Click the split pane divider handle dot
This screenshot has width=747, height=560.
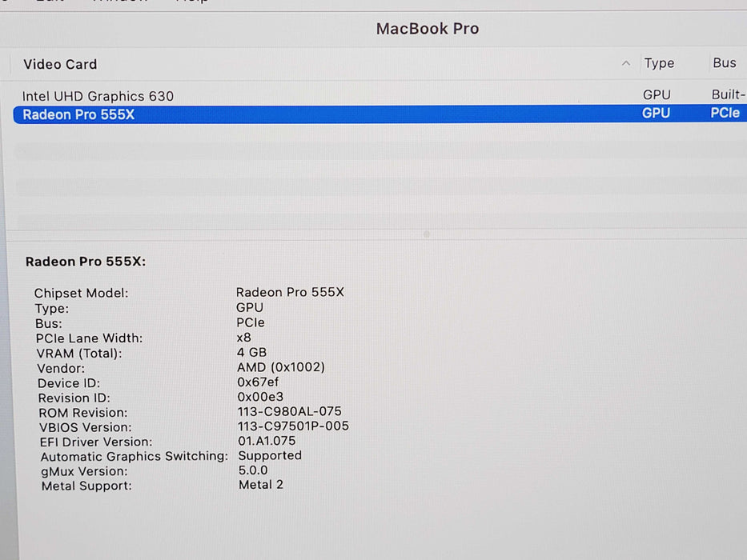point(427,234)
